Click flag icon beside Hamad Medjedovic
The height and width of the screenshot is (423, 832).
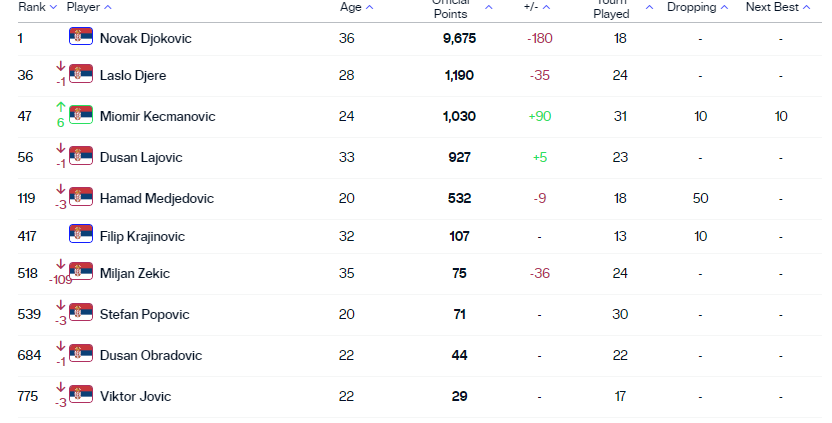click(x=80, y=198)
